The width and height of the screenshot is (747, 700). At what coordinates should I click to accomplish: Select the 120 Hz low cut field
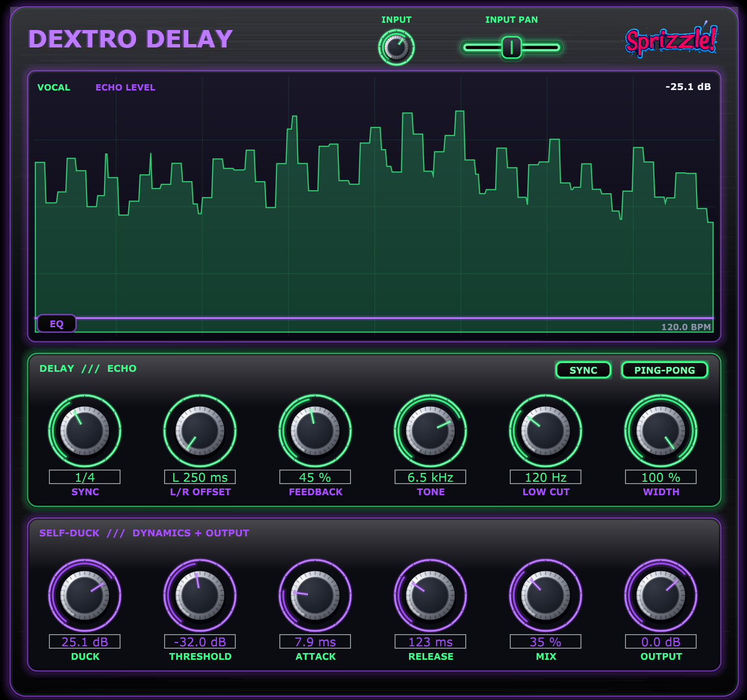click(x=546, y=477)
